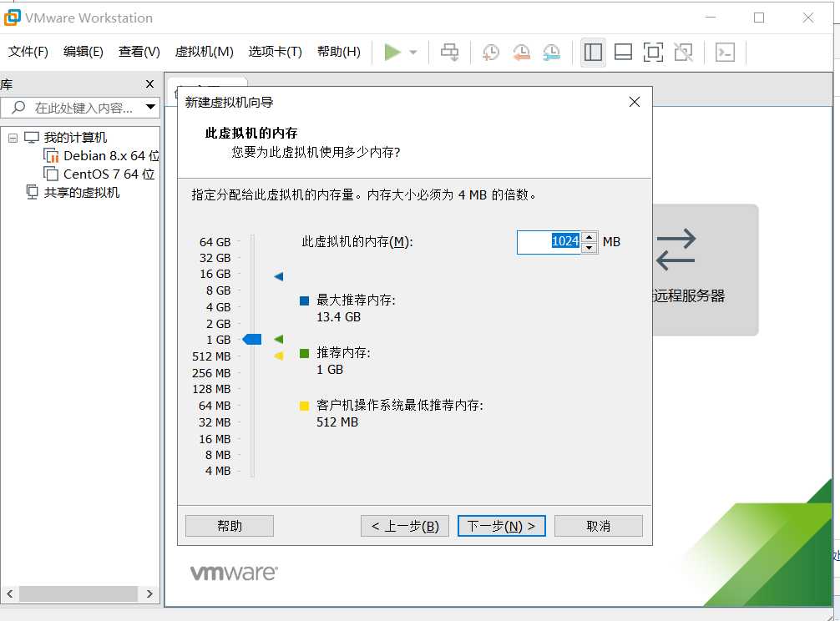840x621 pixels.
Task: Decrease memory with the spinner down arrow
Action: pyautogui.click(x=590, y=248)
